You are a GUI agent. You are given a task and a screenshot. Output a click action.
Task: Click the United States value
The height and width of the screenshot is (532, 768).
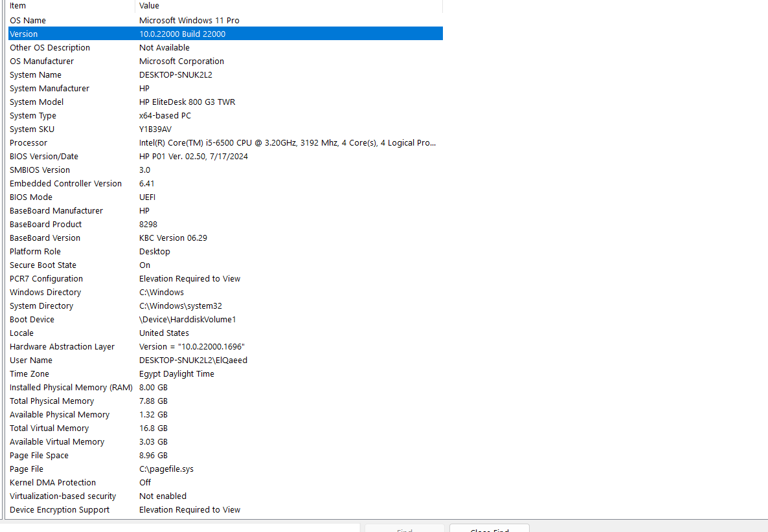pos(164,334)
